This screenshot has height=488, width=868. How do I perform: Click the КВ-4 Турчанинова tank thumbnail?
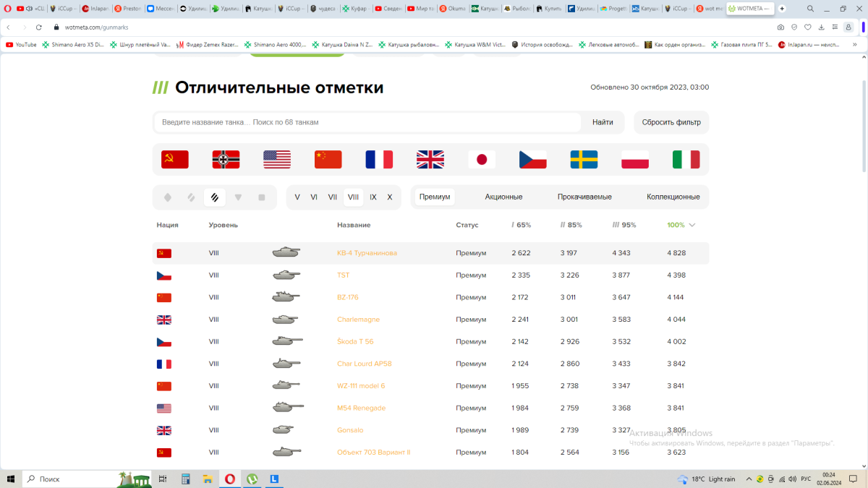(286, 252)
